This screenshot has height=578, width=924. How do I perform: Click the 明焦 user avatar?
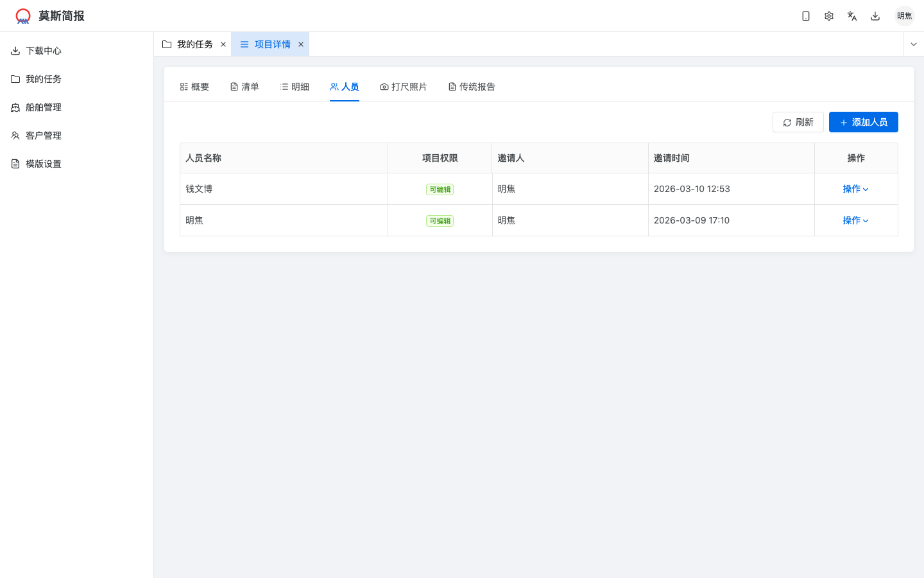point(904,16)
